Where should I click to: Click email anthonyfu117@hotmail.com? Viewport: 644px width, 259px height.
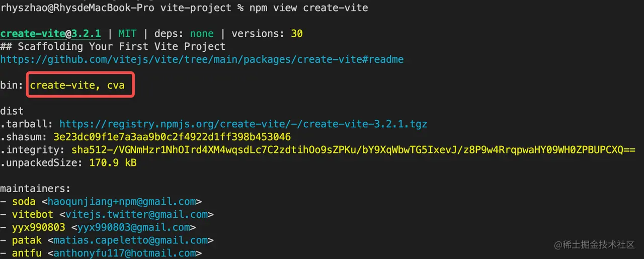tap(125, 253)
